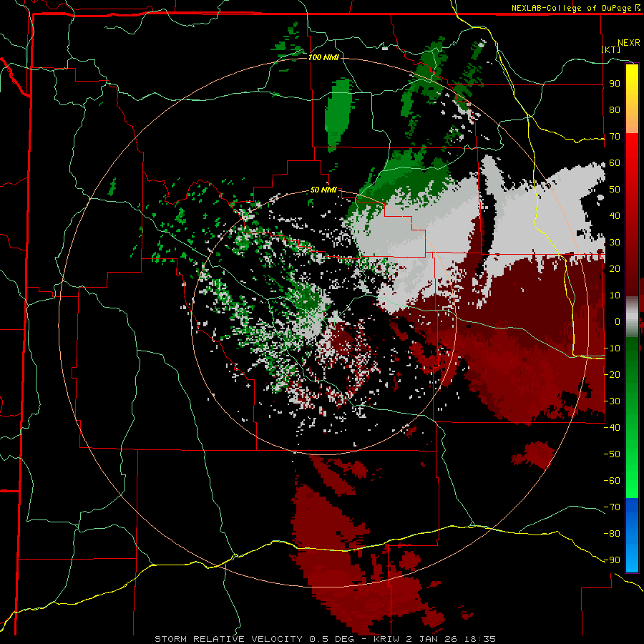Click the 40 value on the velocity scale

[615, 216]
